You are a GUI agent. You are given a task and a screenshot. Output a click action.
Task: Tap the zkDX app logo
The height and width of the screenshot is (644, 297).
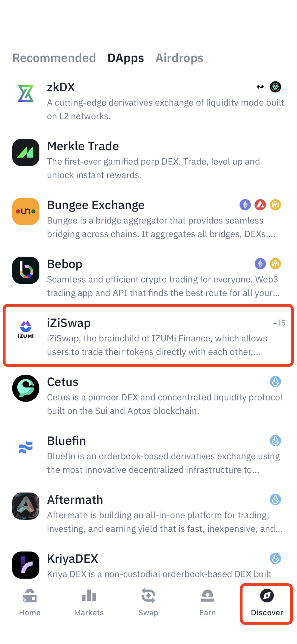(x=26, y=93)
